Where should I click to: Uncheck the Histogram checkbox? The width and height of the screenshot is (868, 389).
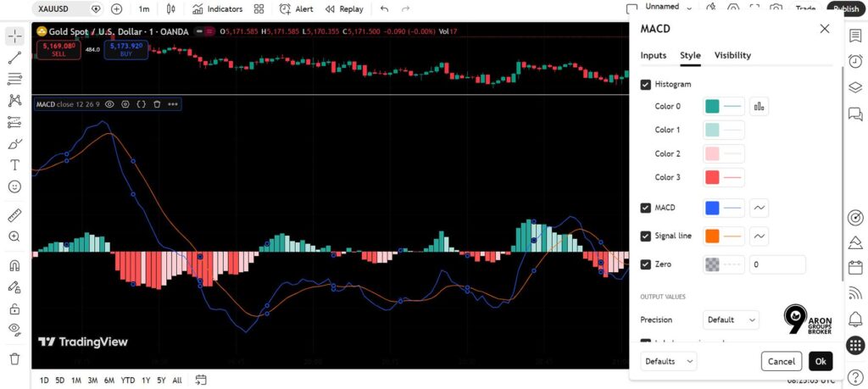[x=645, y=85]
